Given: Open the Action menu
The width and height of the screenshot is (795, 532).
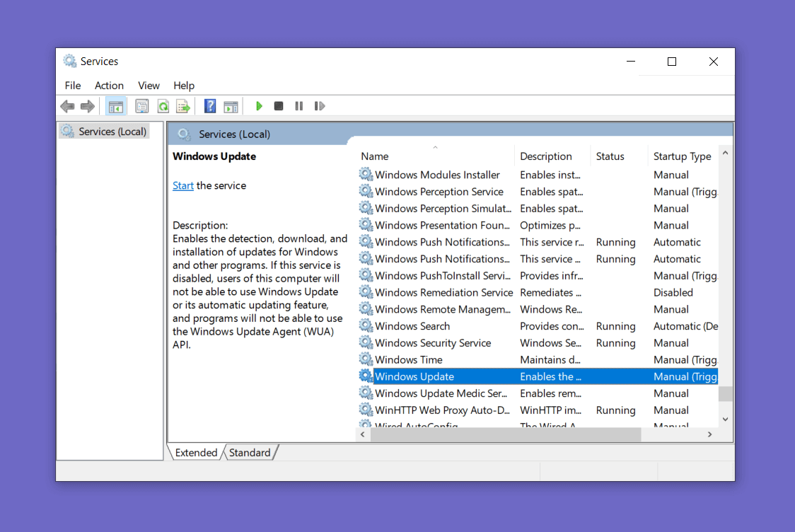Looking at the screenshot, I should (109, 85).
